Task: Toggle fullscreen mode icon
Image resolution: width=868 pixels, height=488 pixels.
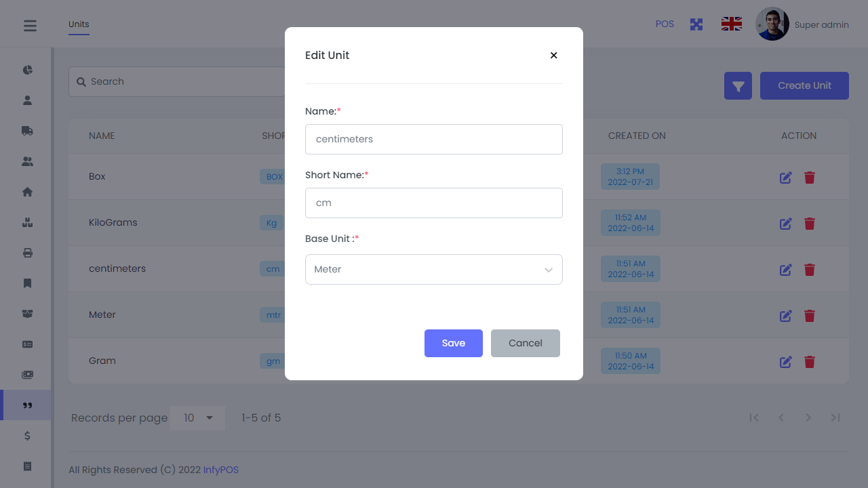Action: pyautogui.click(x=696, y=24)
